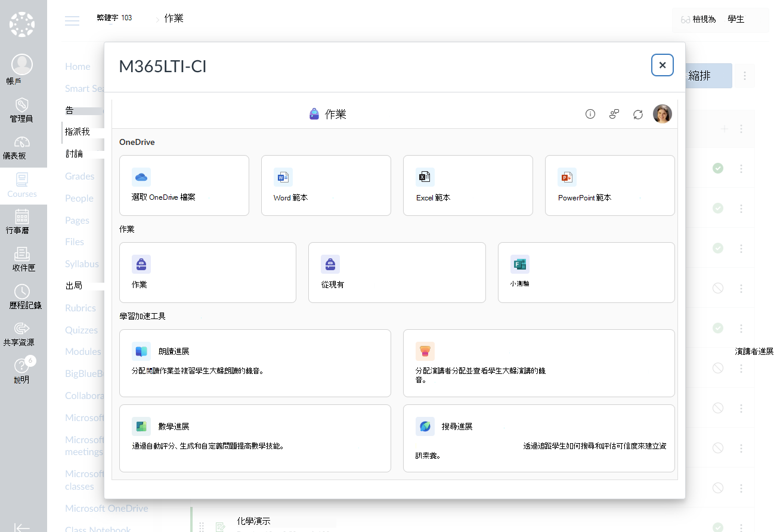Open the 說明 help icon
Viewport: 774px width, 532px height.
point(22,366)
